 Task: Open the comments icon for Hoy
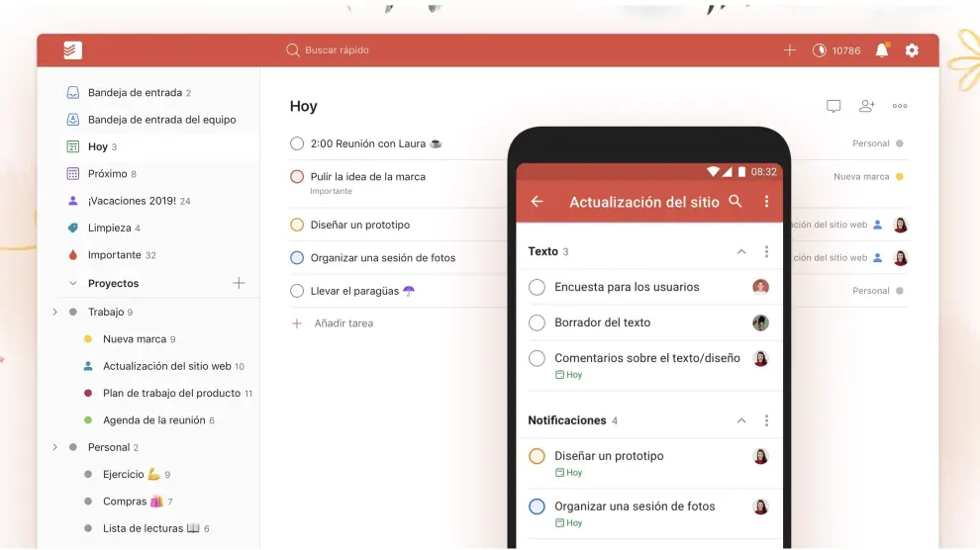click(x=833, y=106)
